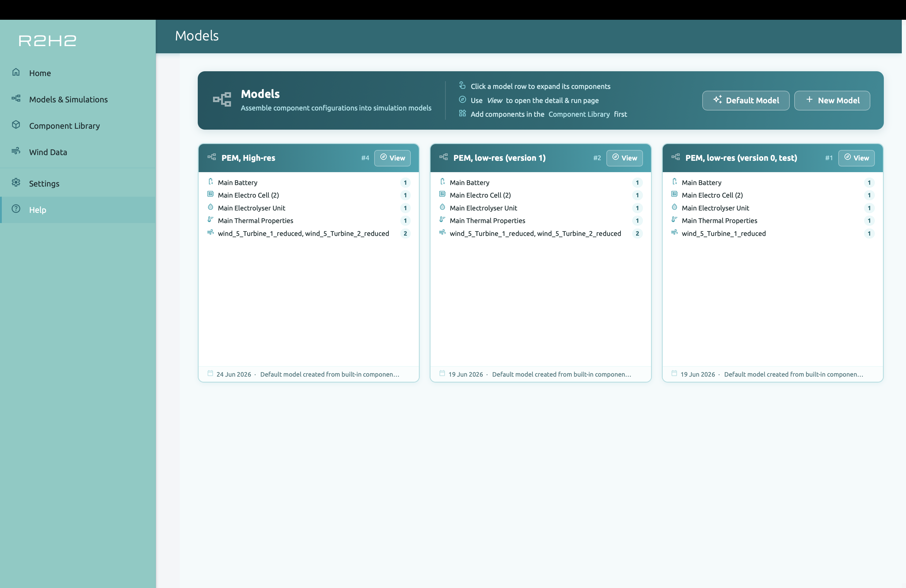
Task: Follow the Component Library link in banner
Action: pyautogui.click(x=579, y=114)
